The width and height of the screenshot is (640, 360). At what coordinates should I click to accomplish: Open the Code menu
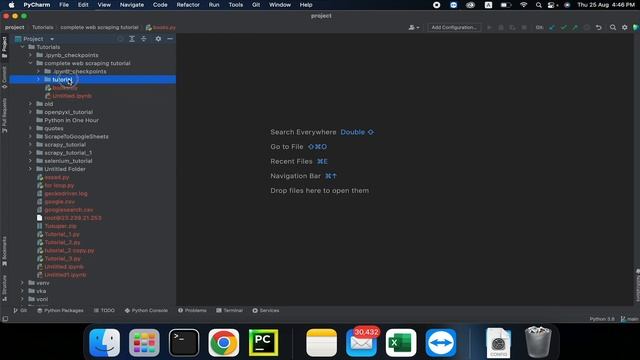pos(160,5)
